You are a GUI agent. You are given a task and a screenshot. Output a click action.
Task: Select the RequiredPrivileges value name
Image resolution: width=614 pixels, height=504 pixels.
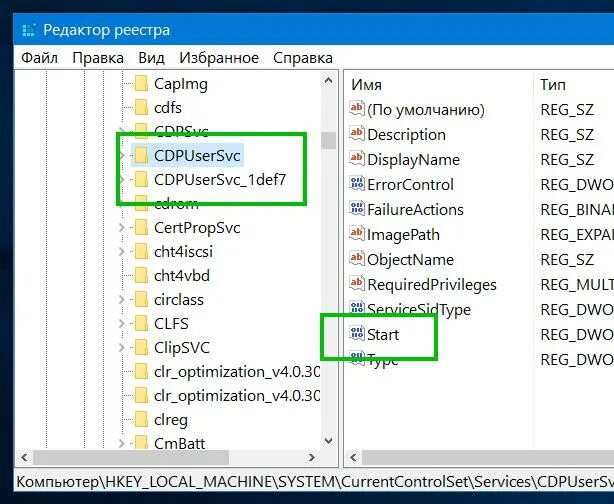point(432,285)
